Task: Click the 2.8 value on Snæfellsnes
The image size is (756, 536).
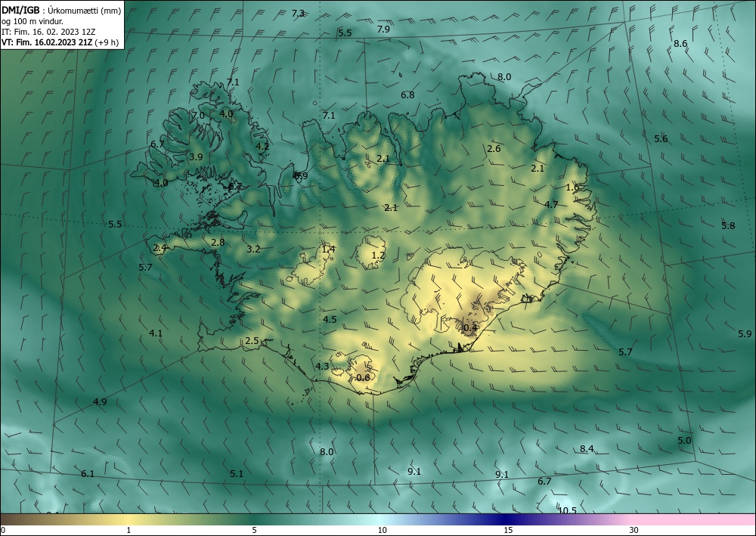Action: tap(218, 243)
